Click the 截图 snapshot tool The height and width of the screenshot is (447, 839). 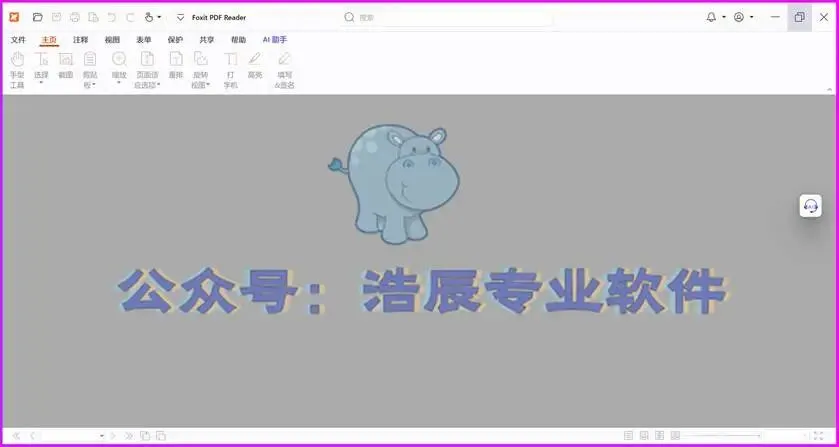tap(66, 65)
